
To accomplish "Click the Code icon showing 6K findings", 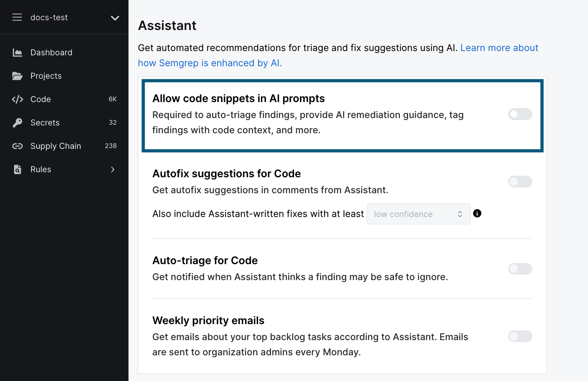I will click(x=18, y=99).
